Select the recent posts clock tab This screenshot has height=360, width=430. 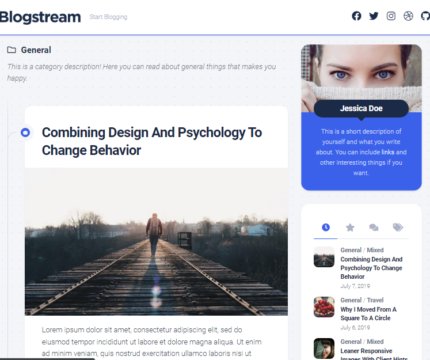[x=326, y=227]
